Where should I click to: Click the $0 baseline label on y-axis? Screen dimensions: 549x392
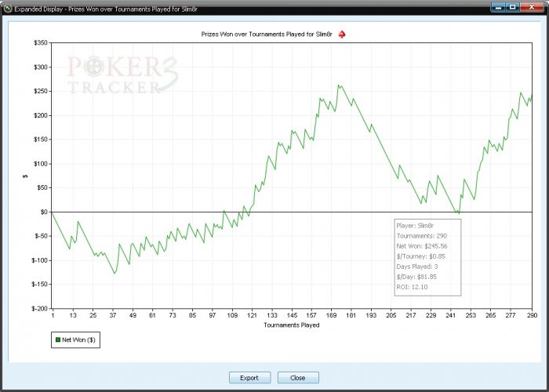coord(43,212)
